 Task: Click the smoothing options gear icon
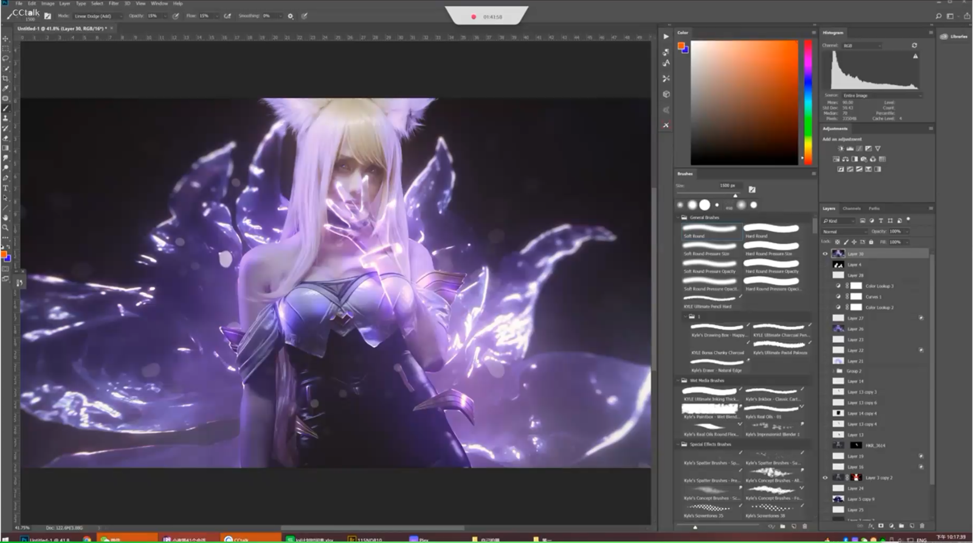click(290, 16)
